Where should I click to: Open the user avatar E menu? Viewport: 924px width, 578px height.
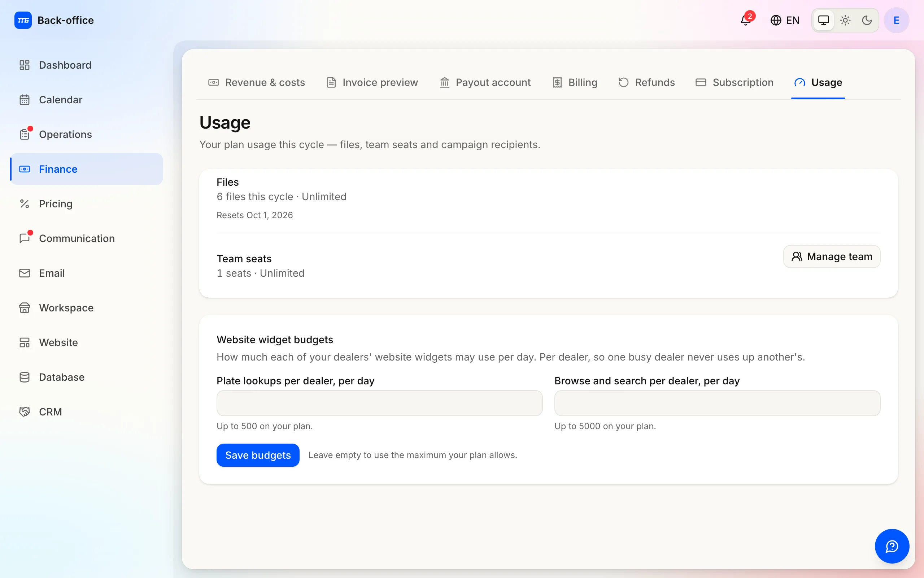pos(897,20)
